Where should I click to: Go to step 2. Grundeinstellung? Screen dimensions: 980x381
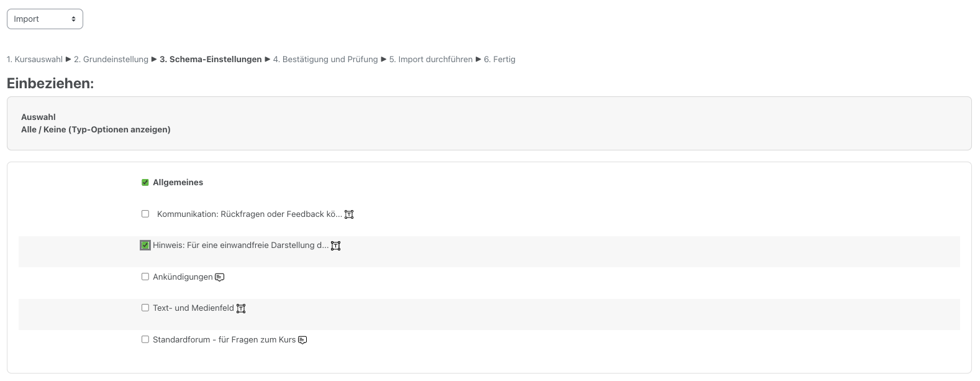[x=111, y=60]
